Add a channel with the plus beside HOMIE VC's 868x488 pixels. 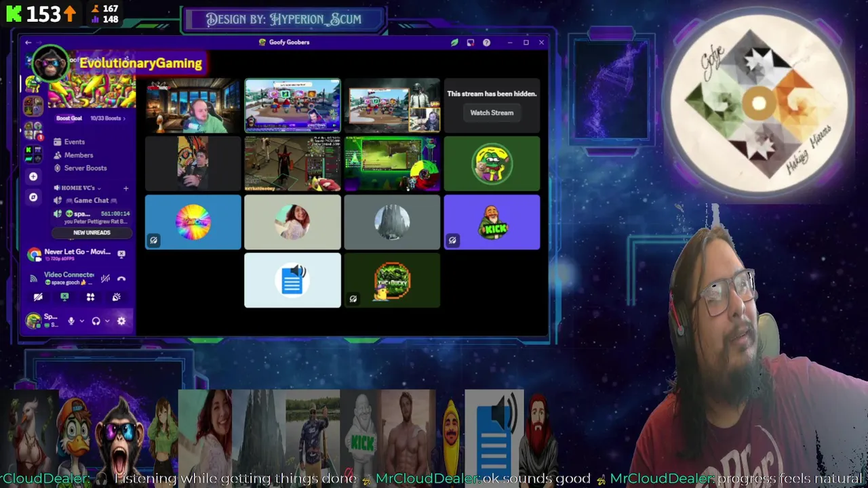point(125,188)
